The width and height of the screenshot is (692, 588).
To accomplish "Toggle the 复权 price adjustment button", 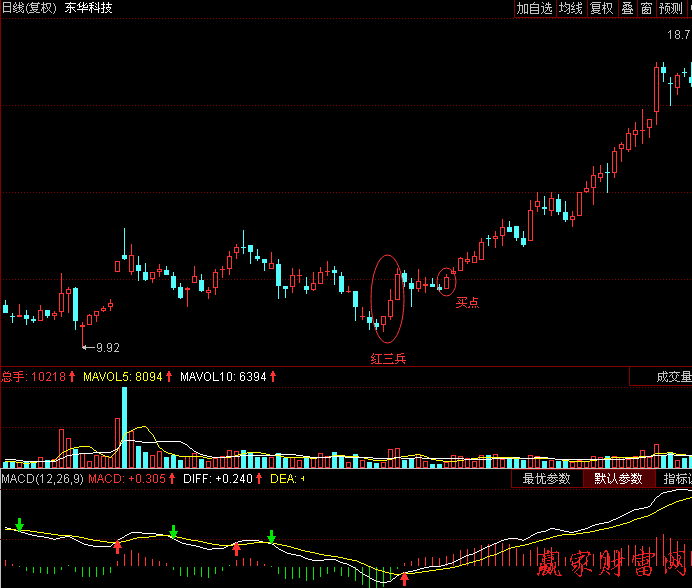I will pyautogui.click(x=601, y=9).
